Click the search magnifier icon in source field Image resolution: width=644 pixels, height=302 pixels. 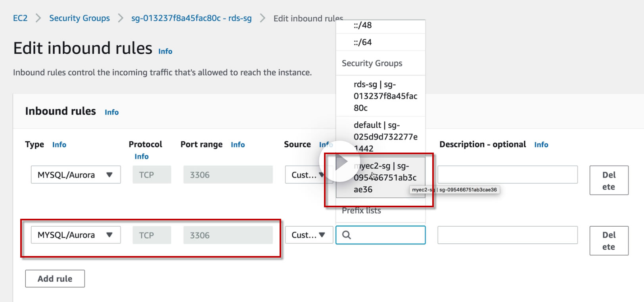click(x=347, y=235)
